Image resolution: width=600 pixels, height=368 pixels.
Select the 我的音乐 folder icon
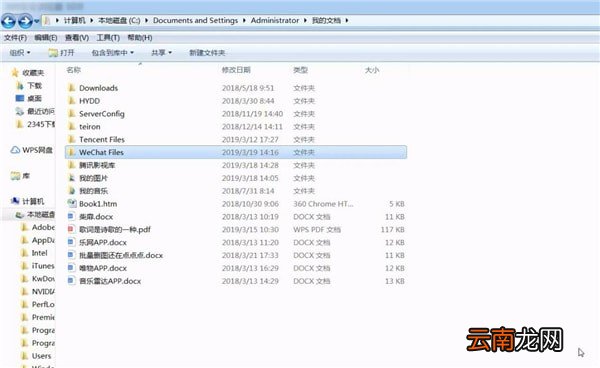[72, 191]
